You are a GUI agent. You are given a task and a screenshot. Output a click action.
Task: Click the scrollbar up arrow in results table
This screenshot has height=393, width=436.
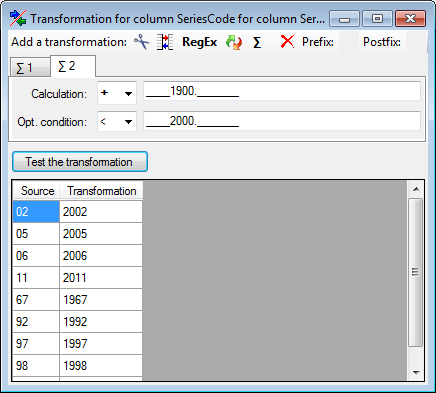(x=416, y=189)
